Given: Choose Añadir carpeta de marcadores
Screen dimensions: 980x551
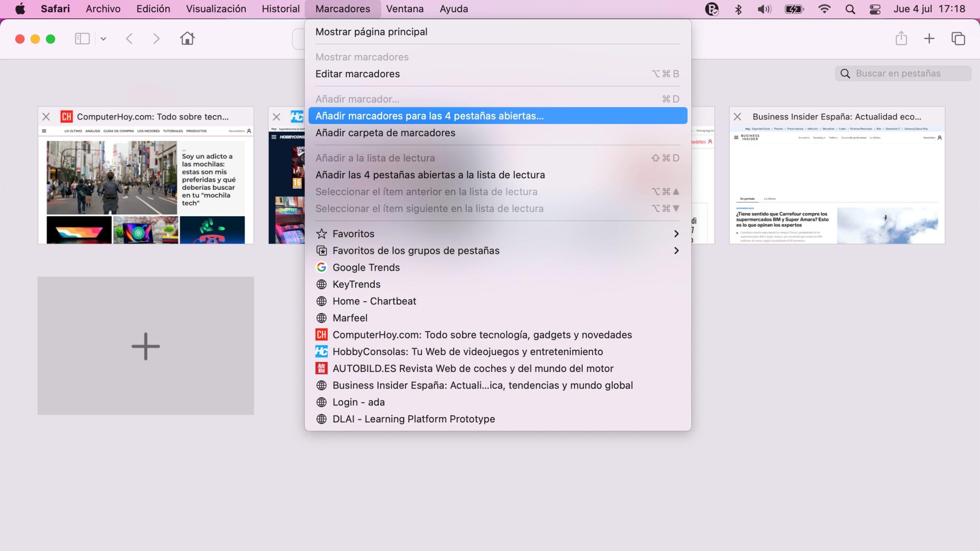Looking at the screenshot, I should pos(498,133).
